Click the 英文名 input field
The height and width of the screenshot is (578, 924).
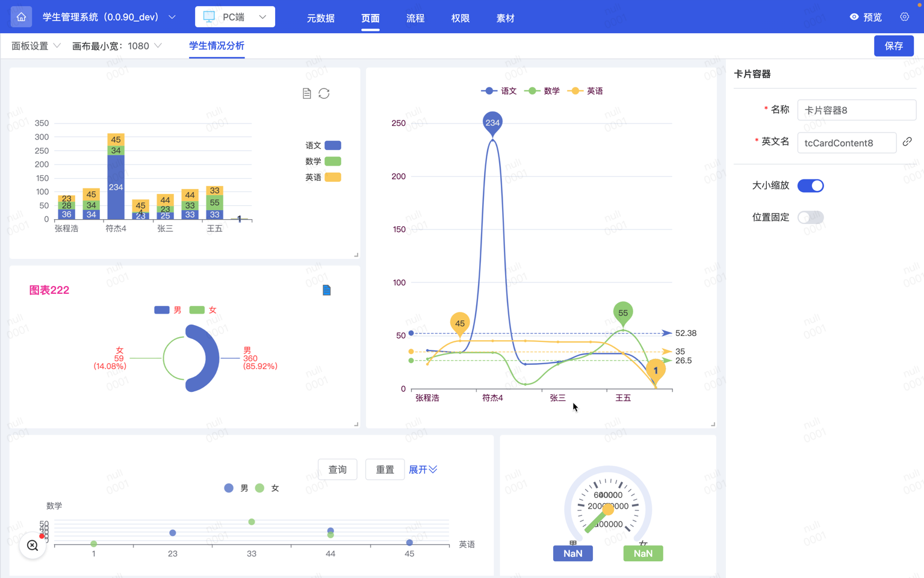click(x=846, y=143)
